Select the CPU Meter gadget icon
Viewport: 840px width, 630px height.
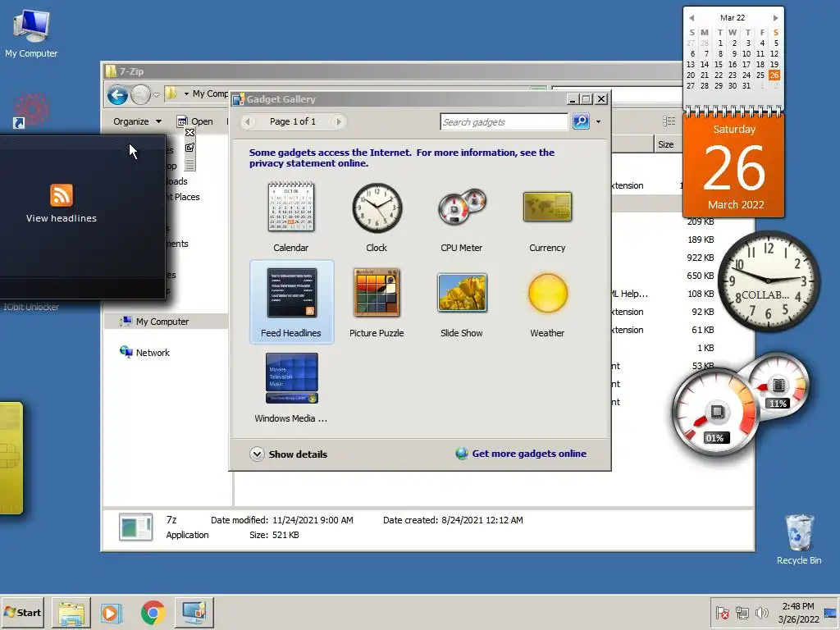pyautogui.click(x=462, y=208)
